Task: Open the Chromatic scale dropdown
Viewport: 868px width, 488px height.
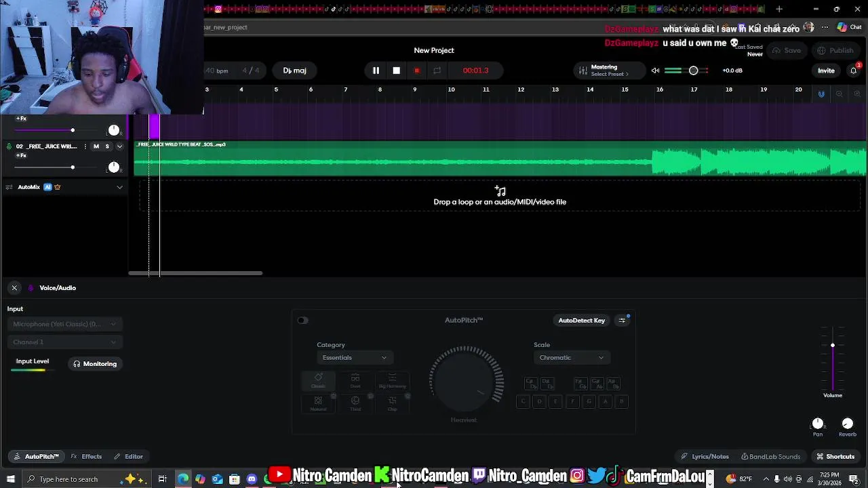Action: 571,358
